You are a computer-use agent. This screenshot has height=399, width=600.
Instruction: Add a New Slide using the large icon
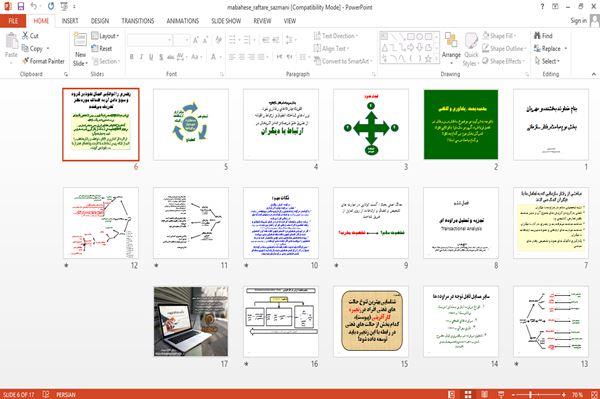tap(80, 40)
